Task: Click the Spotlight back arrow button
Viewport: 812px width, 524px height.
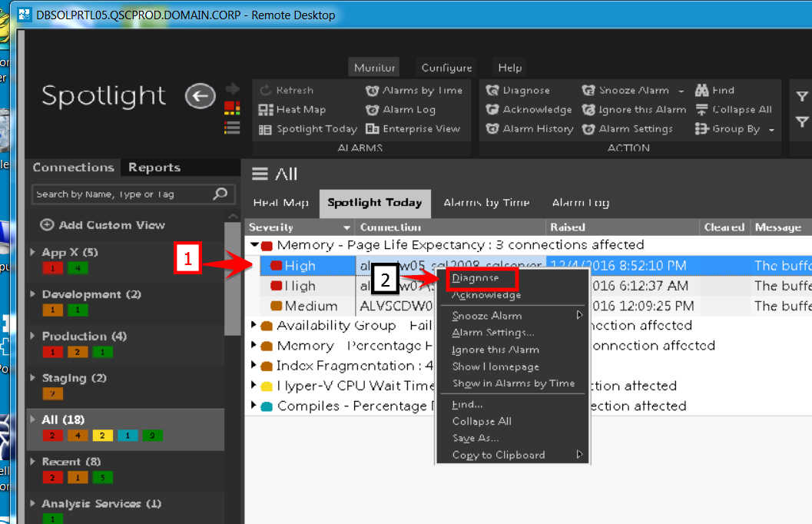Action: 200,96
